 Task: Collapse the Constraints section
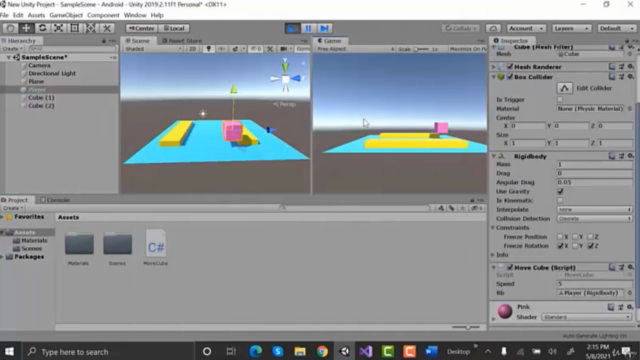click(x=493, y=228)
